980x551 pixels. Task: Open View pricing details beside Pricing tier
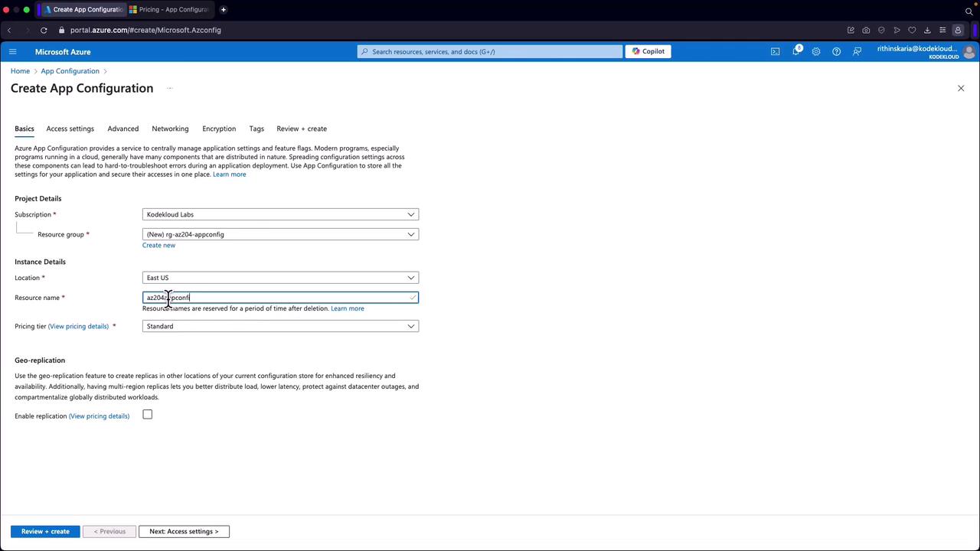coord(78,326)
